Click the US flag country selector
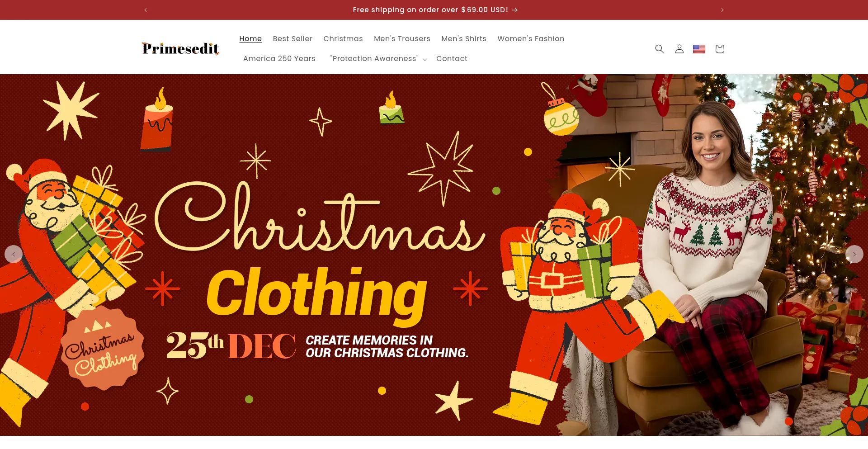The height and width of the screenshot is (449, 868). point(699,49)
